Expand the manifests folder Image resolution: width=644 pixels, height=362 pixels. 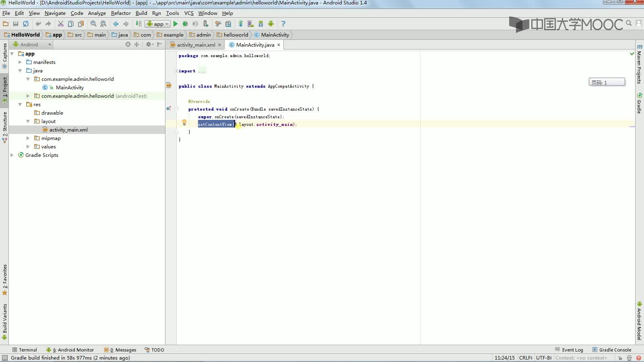(20, 62)
